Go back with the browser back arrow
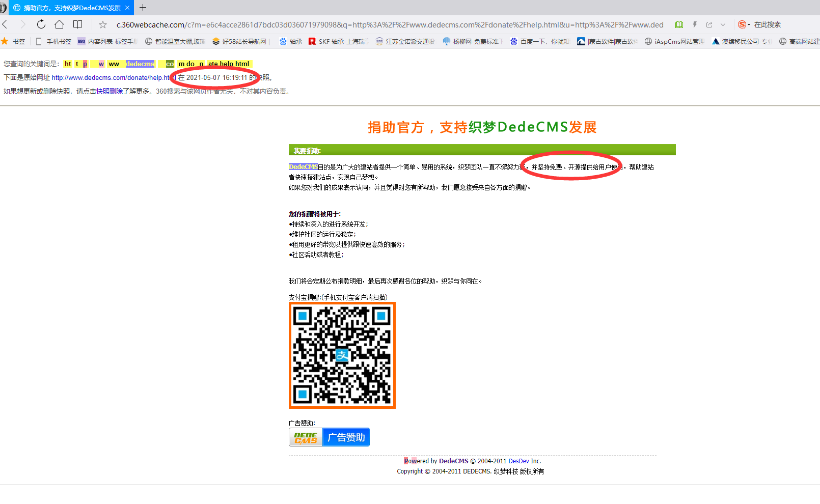The width and height of the screenshot is (820, 504). coord(5,24)
